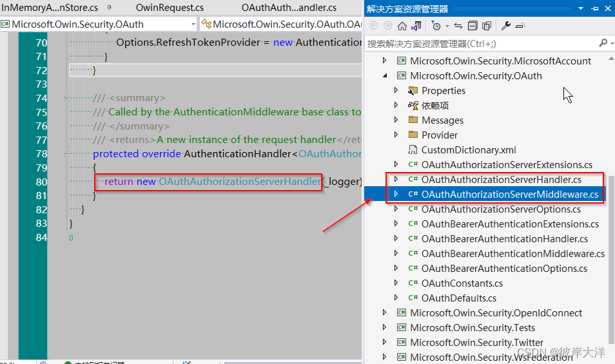Click the 依赖项 dependencies icon
The image size is (615, 364).
(413, 106)
